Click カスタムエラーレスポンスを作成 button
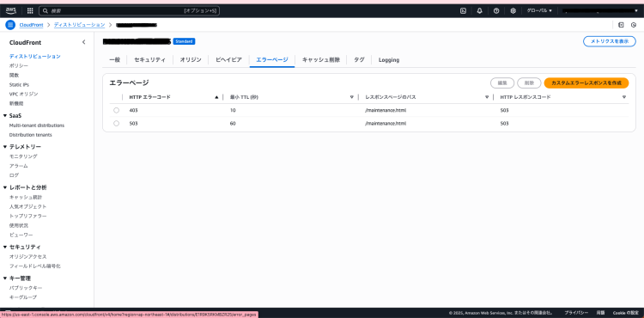Image resolution: width=644 pixels, height=318 pixels. [x=586, y=83]
